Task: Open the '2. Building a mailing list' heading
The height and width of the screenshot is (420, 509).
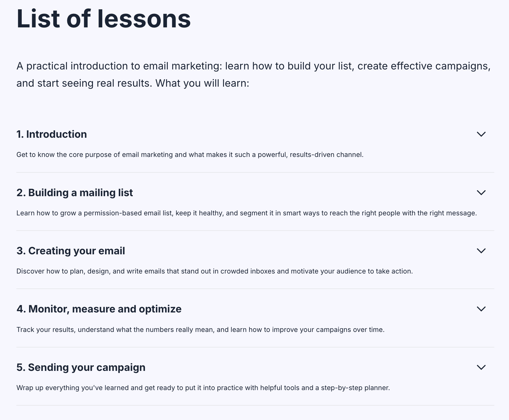Action: pyautogui.click(x=75, y=193)
